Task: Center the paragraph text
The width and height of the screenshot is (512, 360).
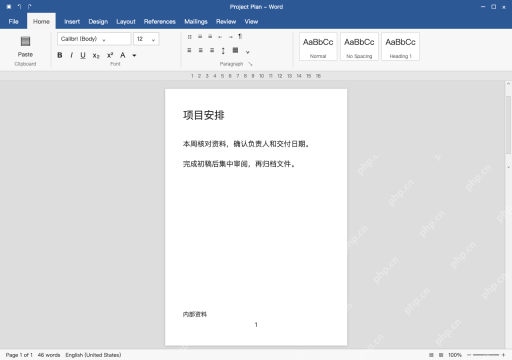Action: click(x=201, y=50)
